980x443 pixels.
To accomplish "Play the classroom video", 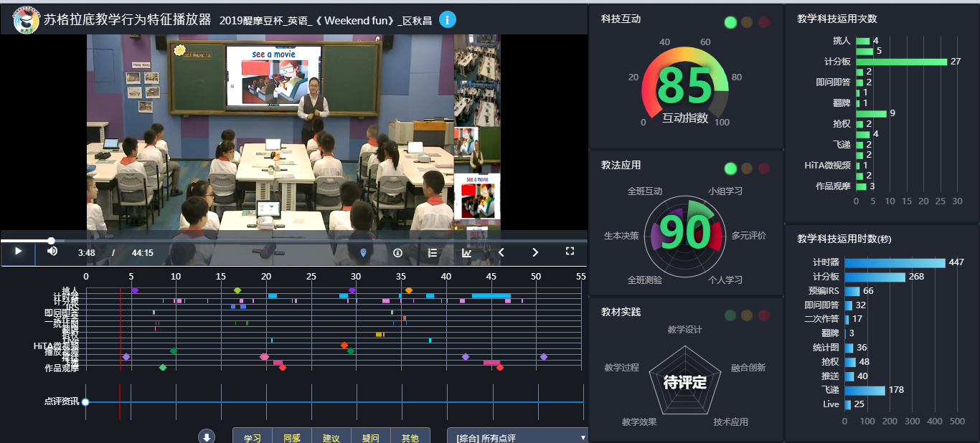I will 18,252.
